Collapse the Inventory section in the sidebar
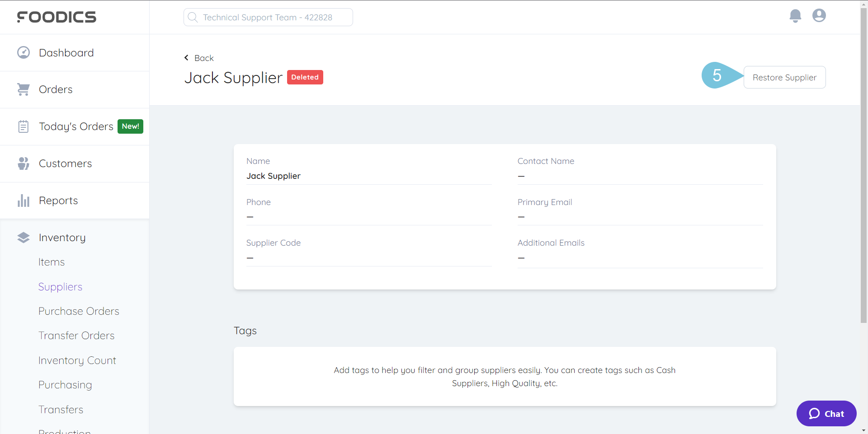868x434 pixels. point(61,237)
